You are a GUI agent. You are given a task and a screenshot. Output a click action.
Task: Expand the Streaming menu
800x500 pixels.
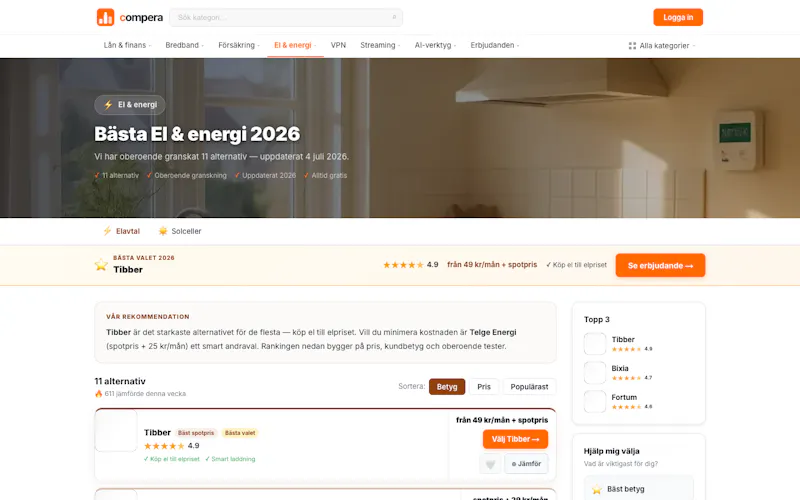(x=380, y=45)
